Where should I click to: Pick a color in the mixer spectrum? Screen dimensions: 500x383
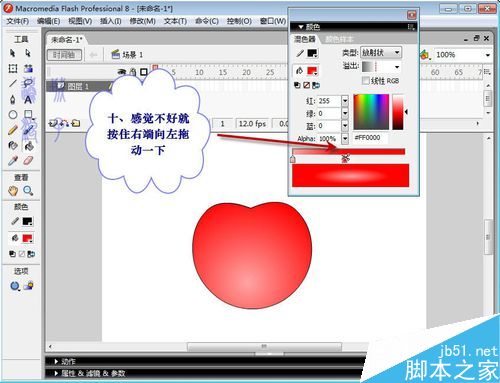pyautogui.click(x=371, y=112)
